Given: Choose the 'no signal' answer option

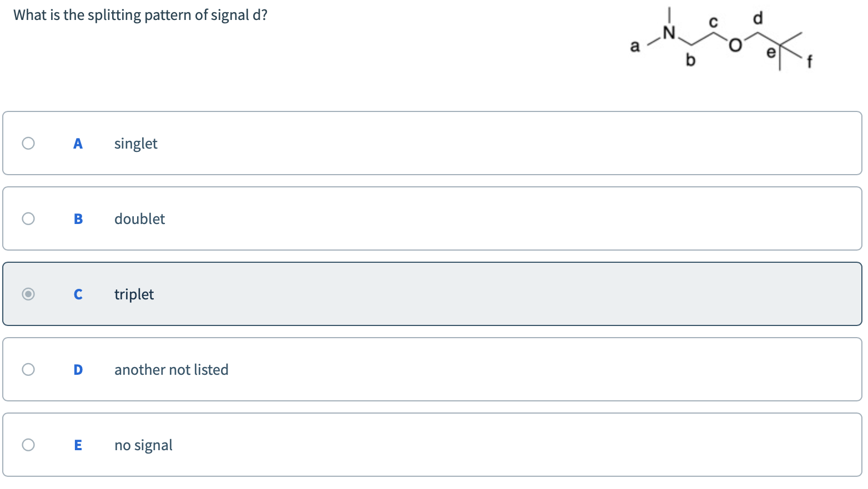Looking at the screenshot, I should pos(143,445).
